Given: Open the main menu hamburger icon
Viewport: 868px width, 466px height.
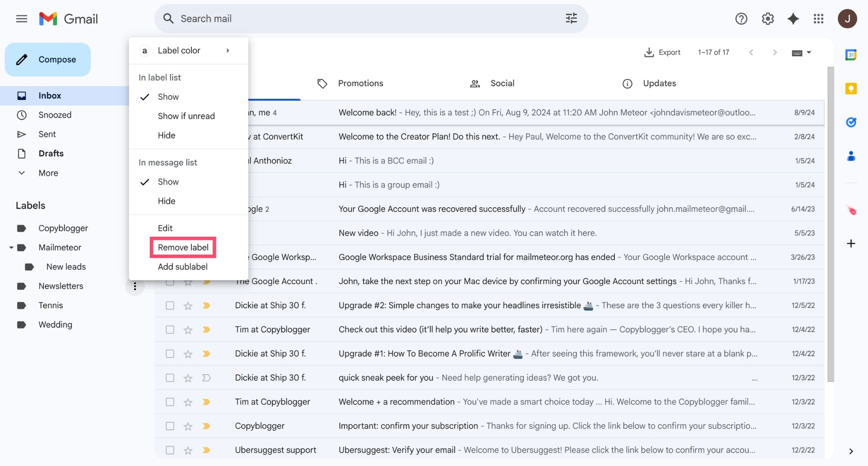Looking at the screenshot, I should click(21, 19).
